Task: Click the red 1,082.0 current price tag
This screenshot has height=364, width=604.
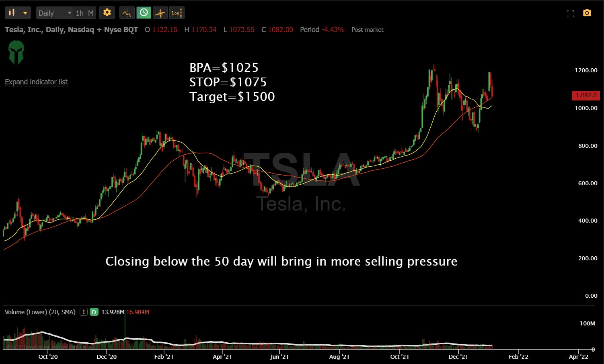Action: pyautogui.click(x=586, y=96)
